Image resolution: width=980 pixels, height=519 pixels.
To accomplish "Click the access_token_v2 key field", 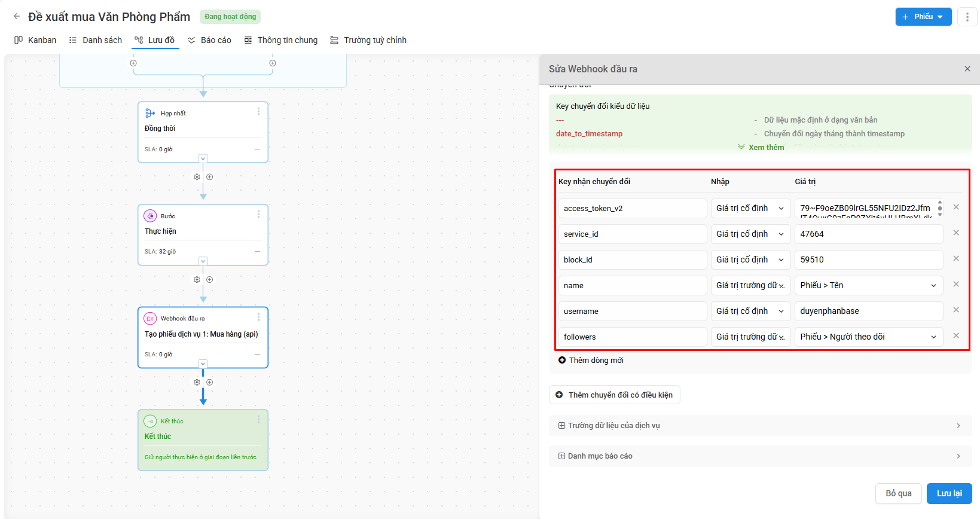I will [x=633, y=208].
